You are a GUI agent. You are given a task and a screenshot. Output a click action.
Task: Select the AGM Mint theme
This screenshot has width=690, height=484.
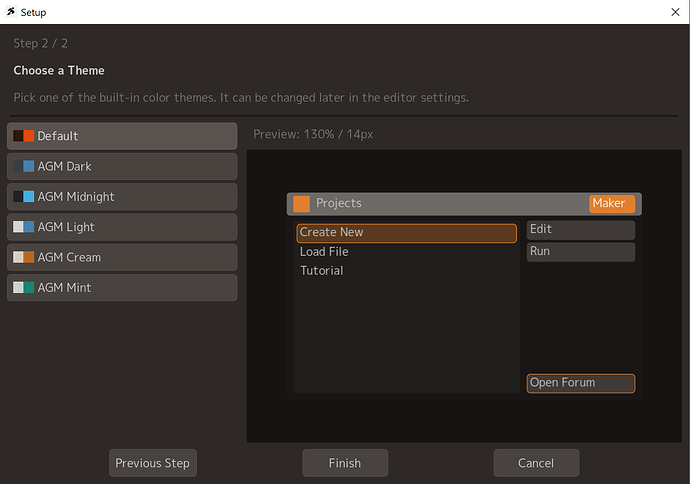[122, 288]
